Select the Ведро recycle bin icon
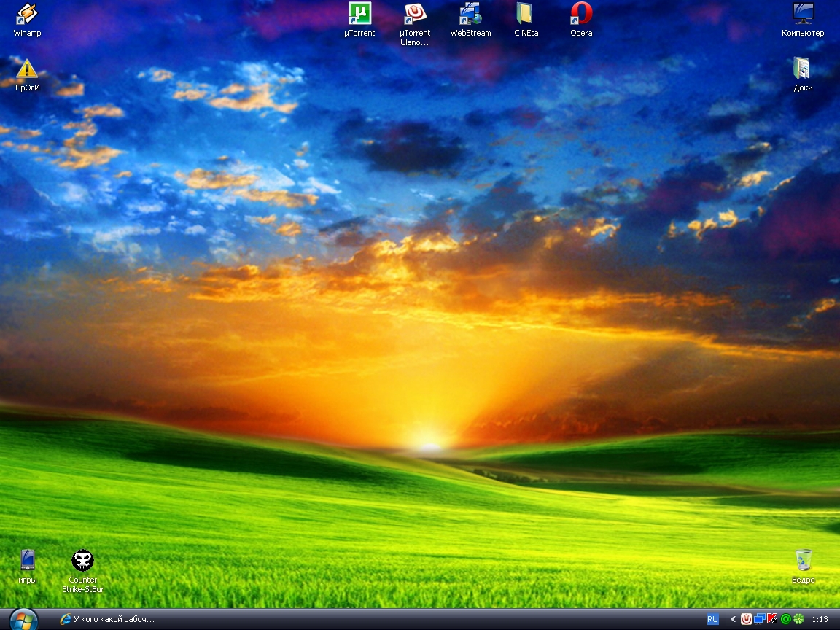 pos(803,561)
